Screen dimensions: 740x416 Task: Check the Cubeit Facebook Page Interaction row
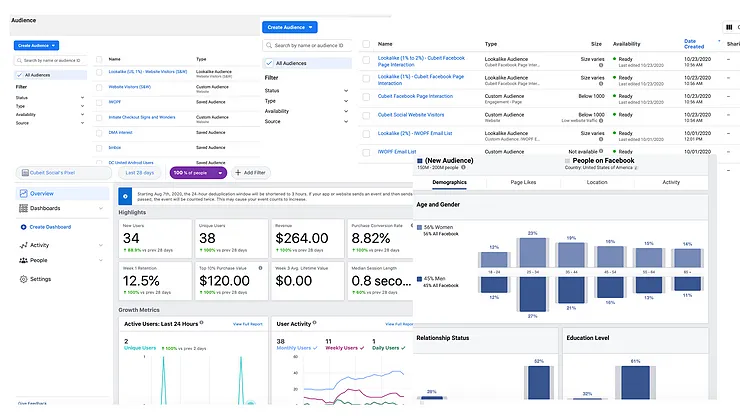point(366,97)
